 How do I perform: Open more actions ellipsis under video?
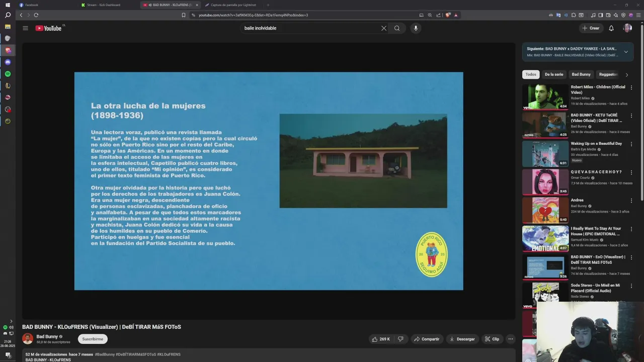(x=510, y=339)
